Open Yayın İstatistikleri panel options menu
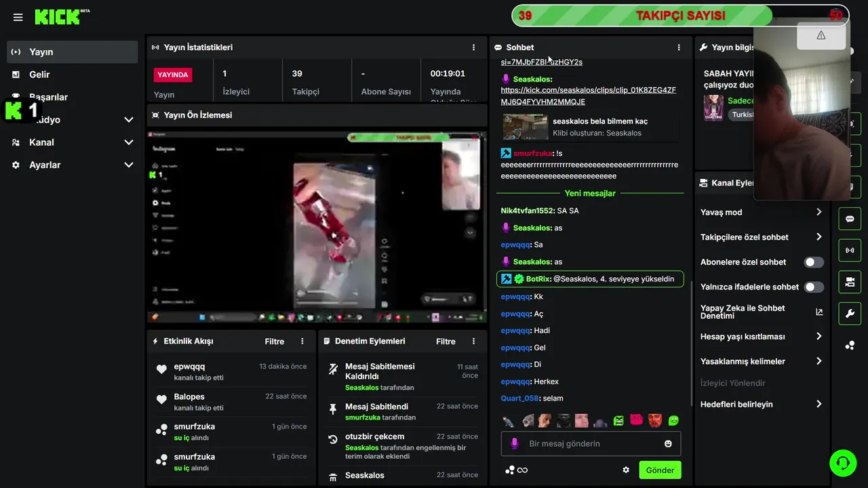The height and width of the screenshot is (488, 868). (x=473, y=47)
